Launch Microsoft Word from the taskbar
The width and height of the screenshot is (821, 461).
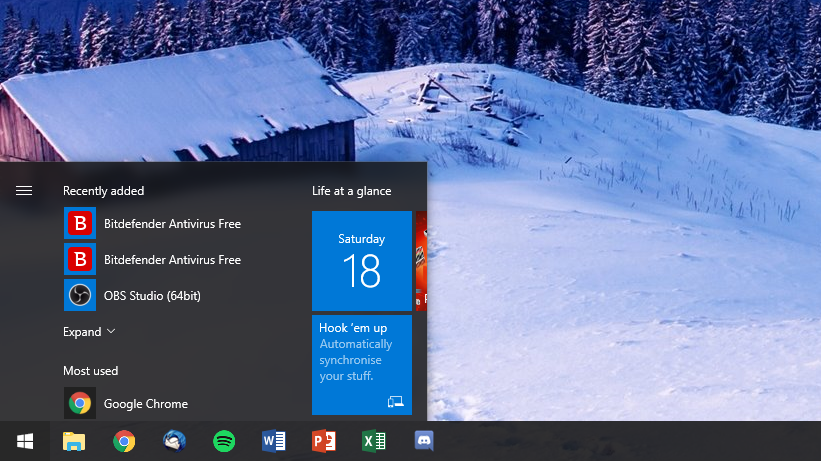(x=273, y=441)
